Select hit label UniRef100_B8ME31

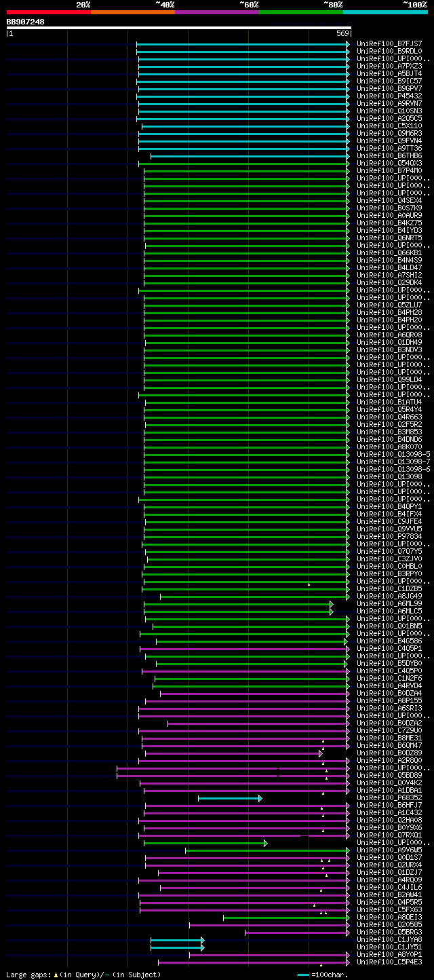[x=389, y=738]
